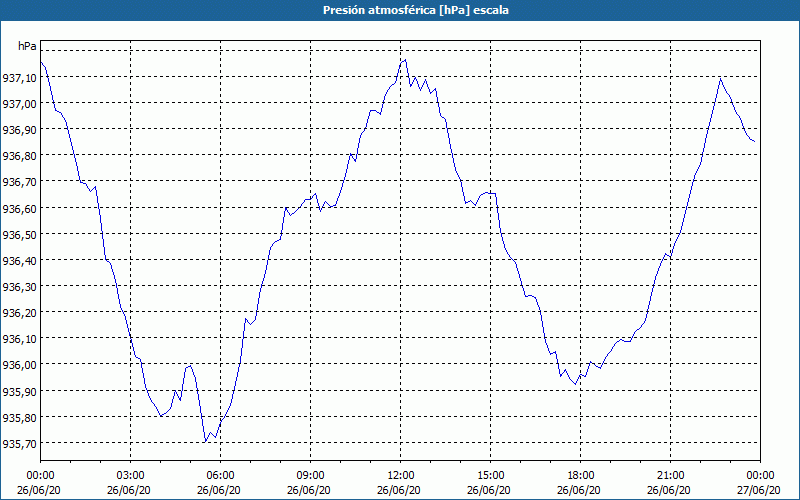Click the 936,70 axis value
Viewport: 800px width, 500px height.
19,182
